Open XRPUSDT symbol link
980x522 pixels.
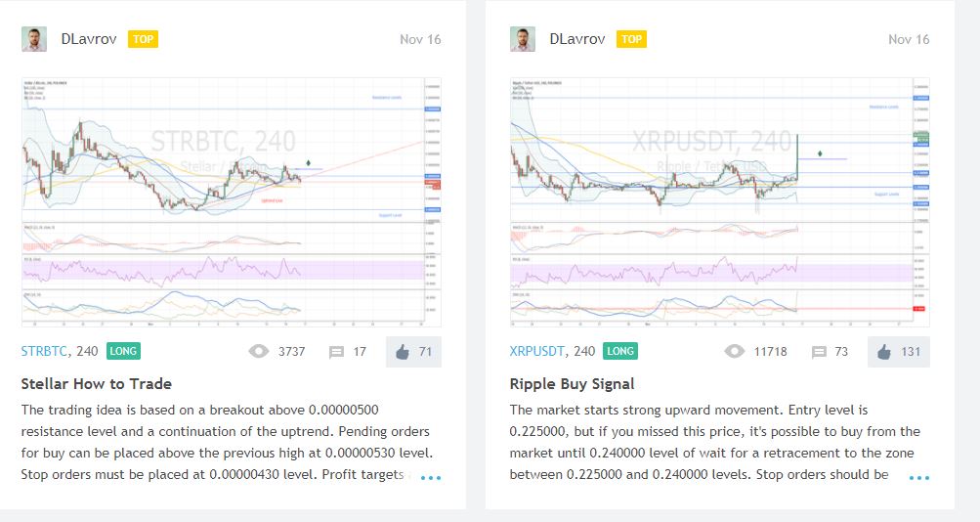(536, 351)
